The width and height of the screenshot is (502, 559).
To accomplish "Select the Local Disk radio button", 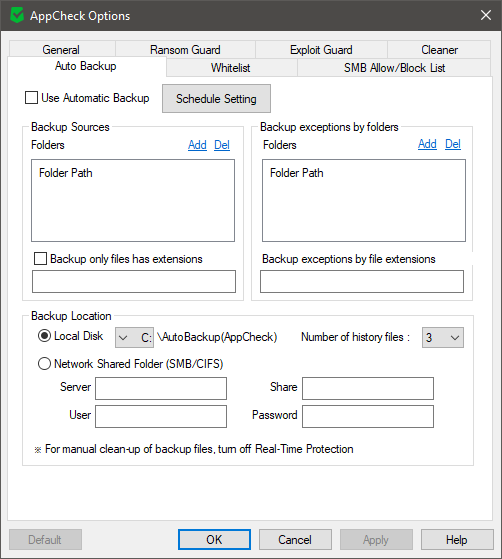I will point(44,336).
